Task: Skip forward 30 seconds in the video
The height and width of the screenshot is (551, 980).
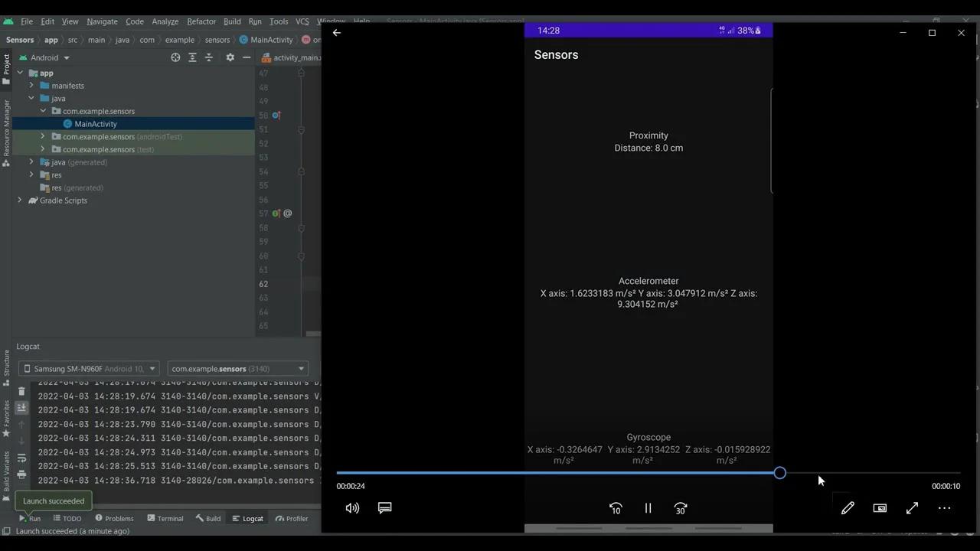Action: click(680, 508)
